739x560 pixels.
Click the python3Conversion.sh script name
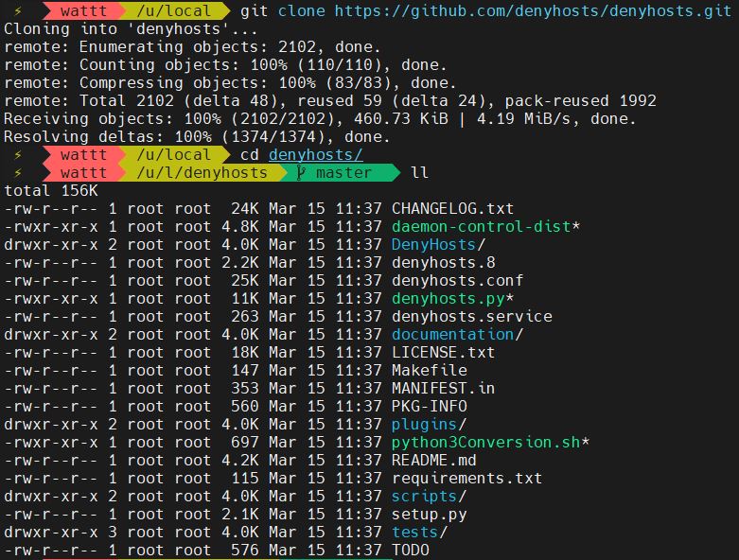[486, 443]
